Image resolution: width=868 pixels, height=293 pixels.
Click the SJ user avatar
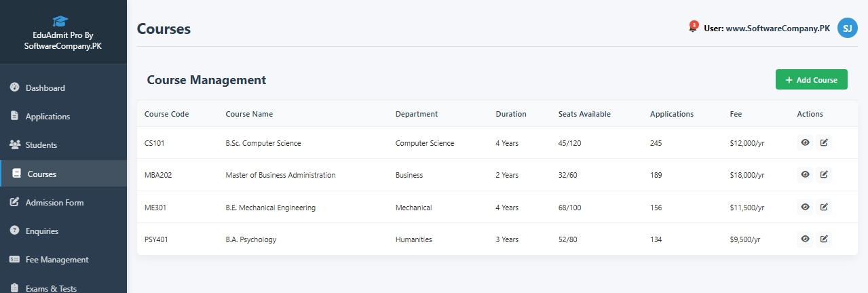pos(848,28)
